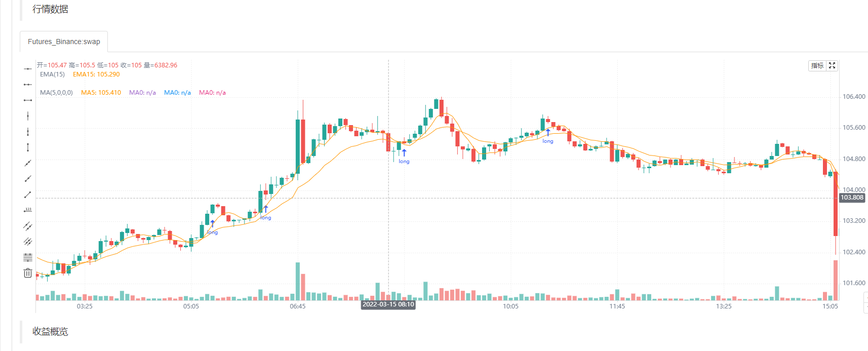Click the long entry marker near 08:10
Viewport: 868px width, 351px height.
[404, 156]
